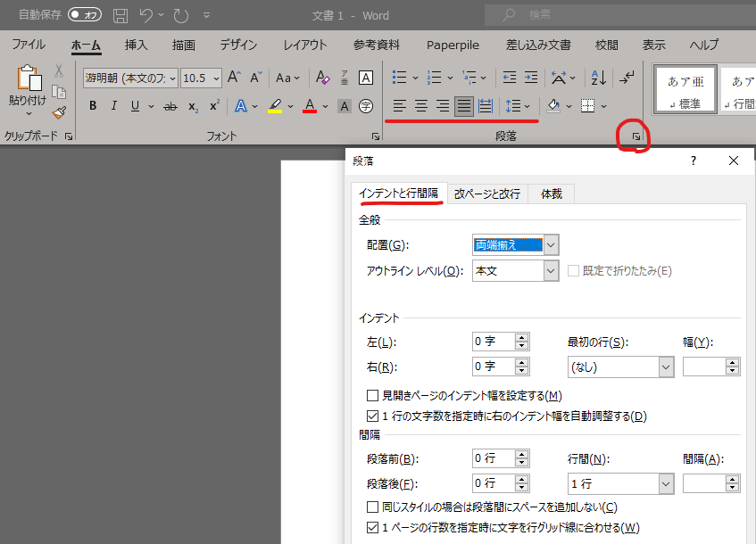This screenshot has width=756, height=544.
Task: Click the Paste clipboard icon
Action: pyautogui.click(x=28, y=78)
